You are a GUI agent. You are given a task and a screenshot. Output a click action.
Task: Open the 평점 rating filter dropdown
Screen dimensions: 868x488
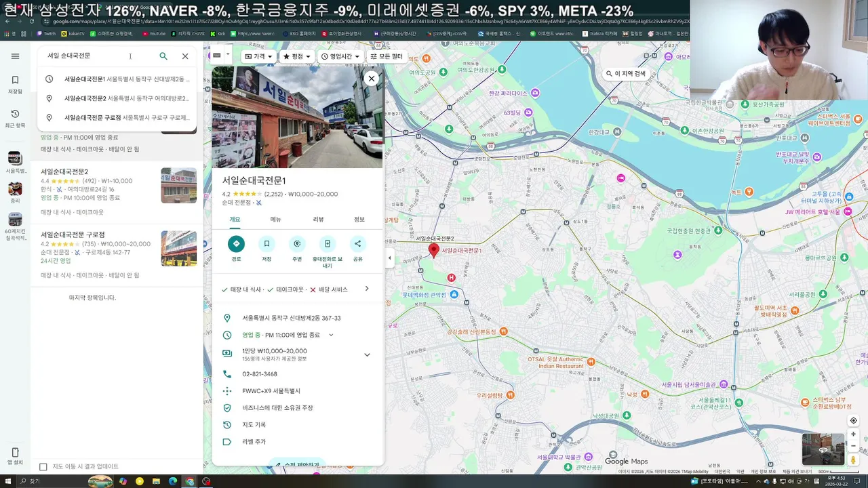tap(296, 56)
